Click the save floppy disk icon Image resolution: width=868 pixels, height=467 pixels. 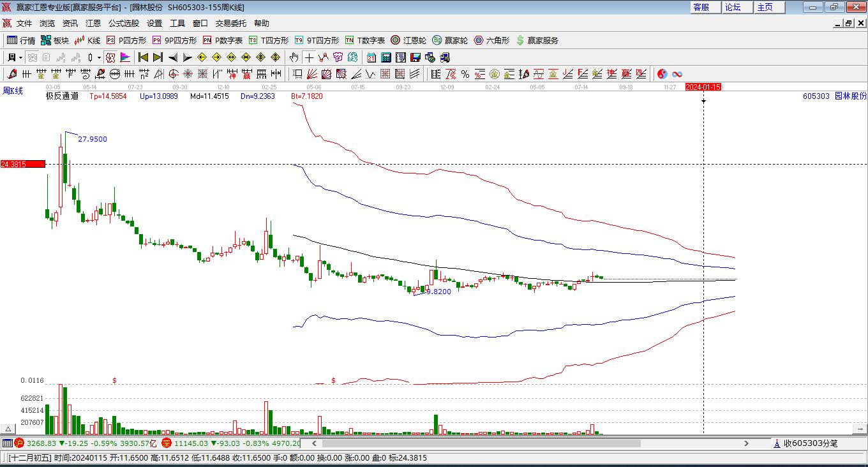coord(415,57)
